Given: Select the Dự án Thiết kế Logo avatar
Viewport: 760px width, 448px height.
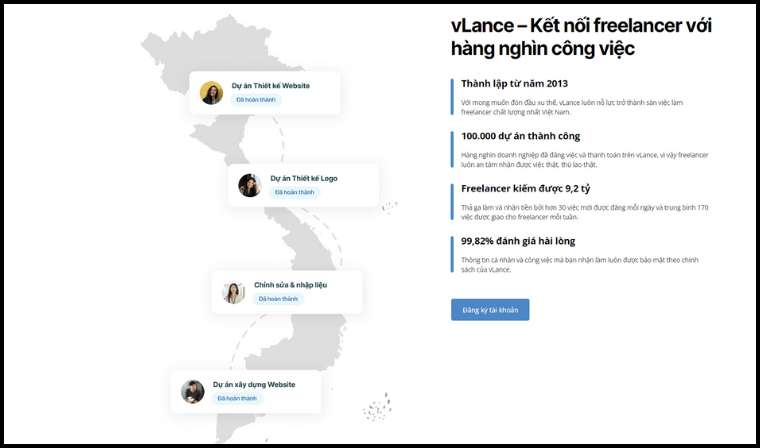Looking at the screenshot, I should 250,185.
